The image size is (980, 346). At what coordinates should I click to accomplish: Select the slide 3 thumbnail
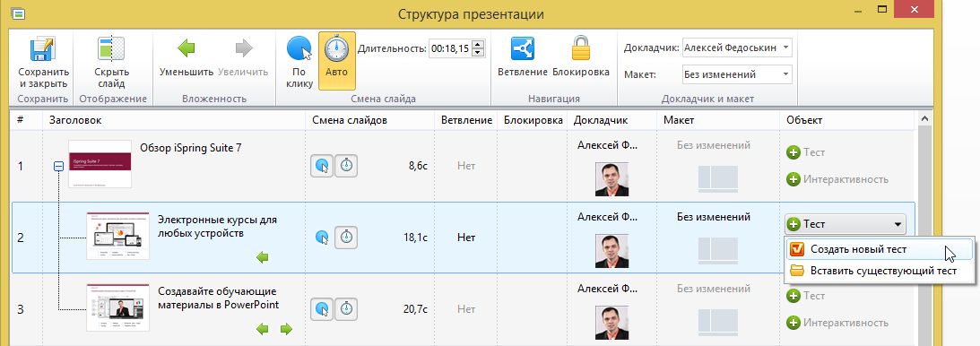click(117, 307)
